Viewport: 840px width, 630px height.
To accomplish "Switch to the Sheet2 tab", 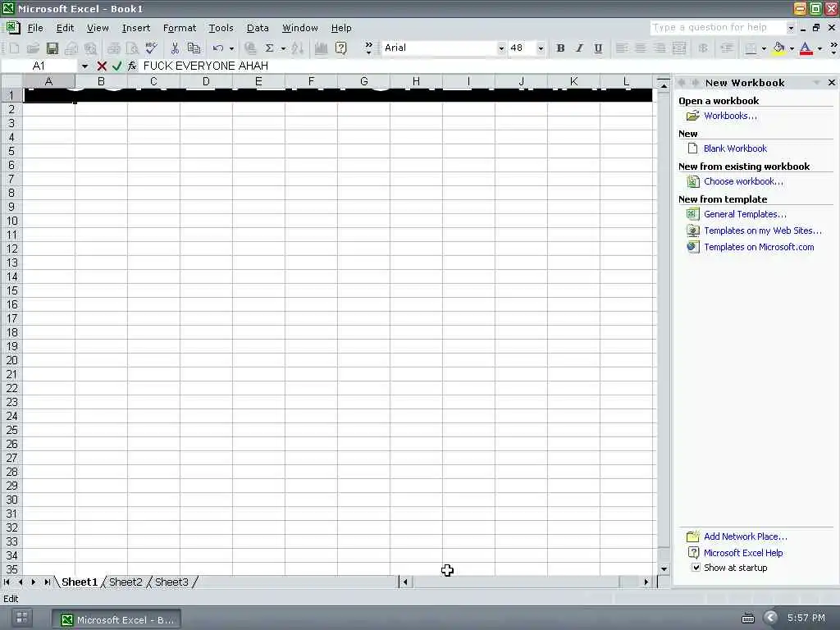I will coord(126,582).
